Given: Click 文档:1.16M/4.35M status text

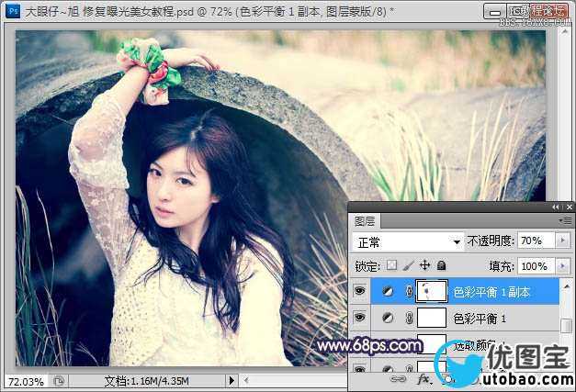Looking at the screenshot, I should coord(147,381).
